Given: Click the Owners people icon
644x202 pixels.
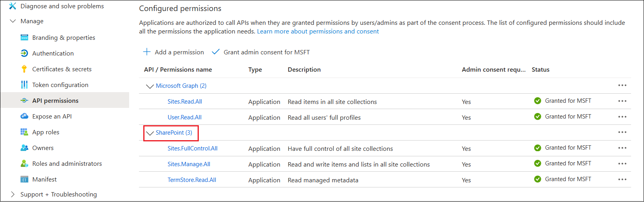Looking at the screenshot, I should click(x=24, y=148).
